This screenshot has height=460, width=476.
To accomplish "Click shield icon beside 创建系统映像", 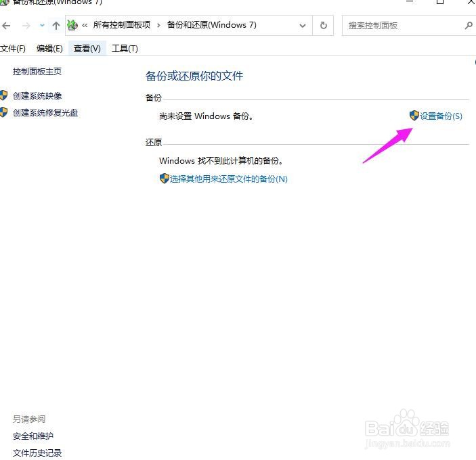I will (x=3, y=95).
